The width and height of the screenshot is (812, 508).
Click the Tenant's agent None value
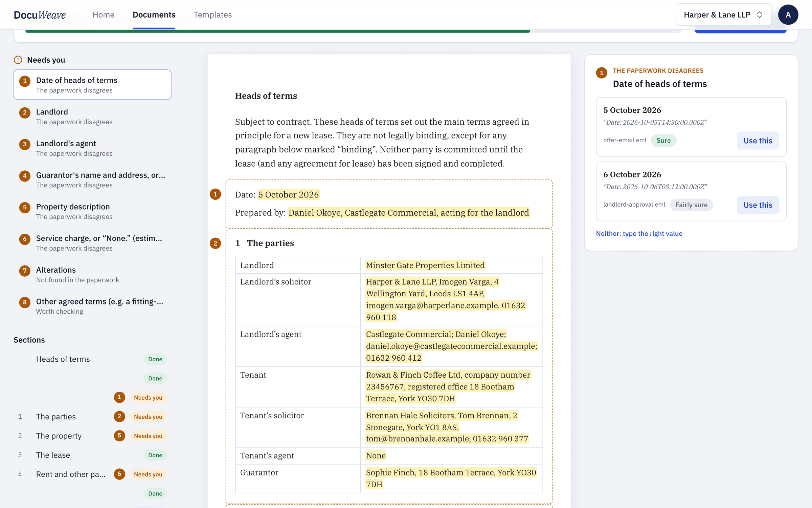[376, 456]
